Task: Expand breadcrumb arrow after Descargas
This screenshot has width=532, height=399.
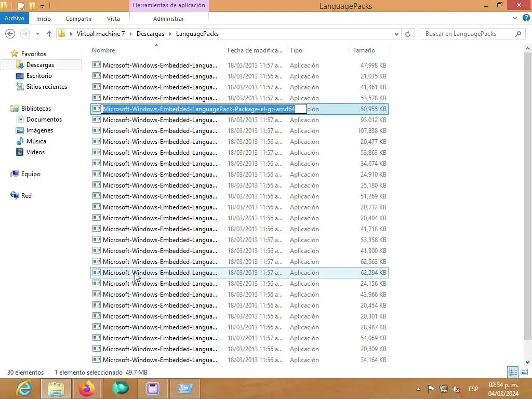Action: tap(170, 34)
